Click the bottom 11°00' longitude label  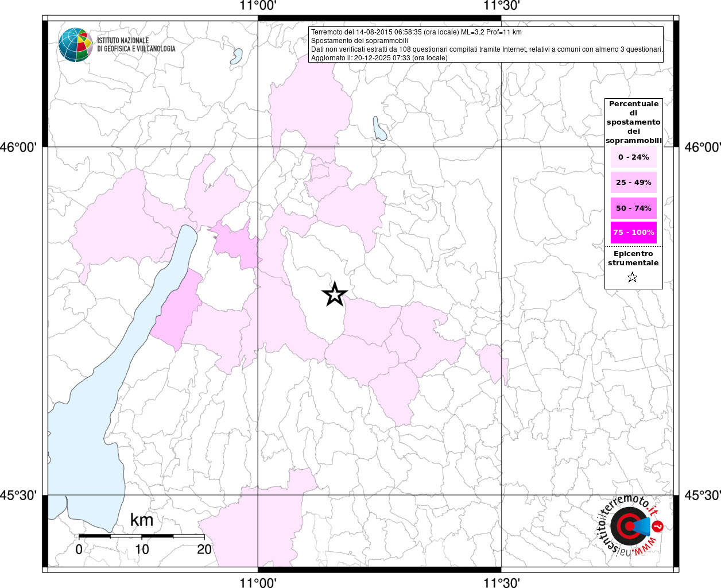258,582
